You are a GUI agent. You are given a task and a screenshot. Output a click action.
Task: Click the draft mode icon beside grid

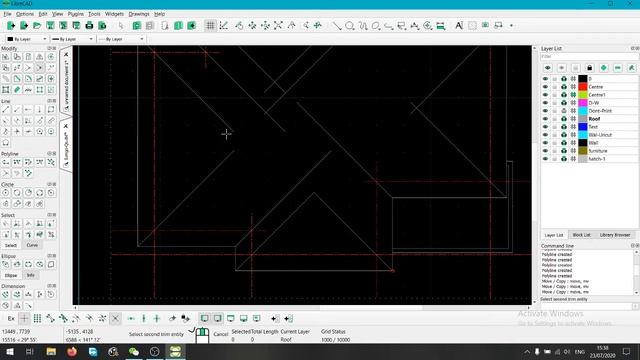(223, 26)
